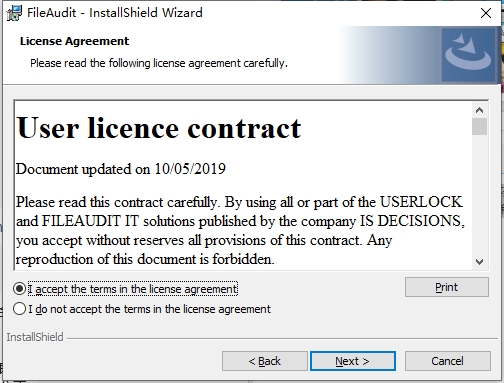Go back with the Back button
Viewport: 504px width, 383px height.
(265, 361)
